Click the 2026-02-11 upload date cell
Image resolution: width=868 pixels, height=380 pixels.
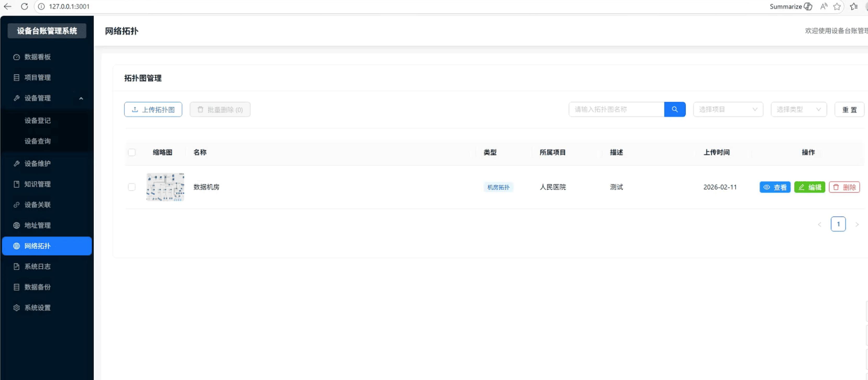(x=720, y=187)
